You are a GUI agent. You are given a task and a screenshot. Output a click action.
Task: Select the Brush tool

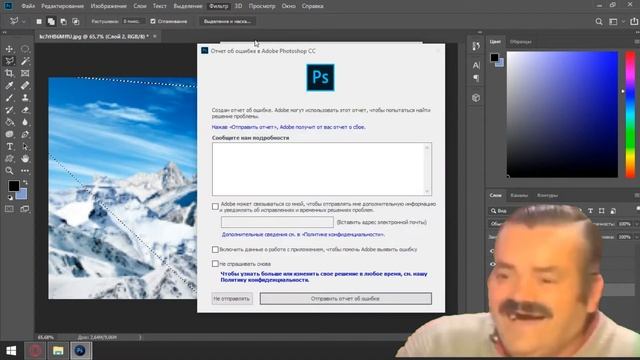[x=9, y=98]
